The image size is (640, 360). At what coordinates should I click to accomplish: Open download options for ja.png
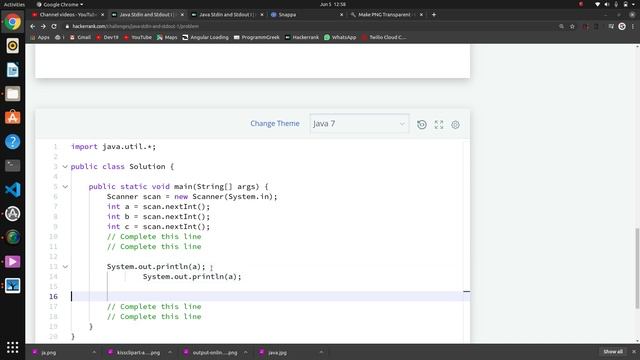pyautogui.click(x=94, y=352)
